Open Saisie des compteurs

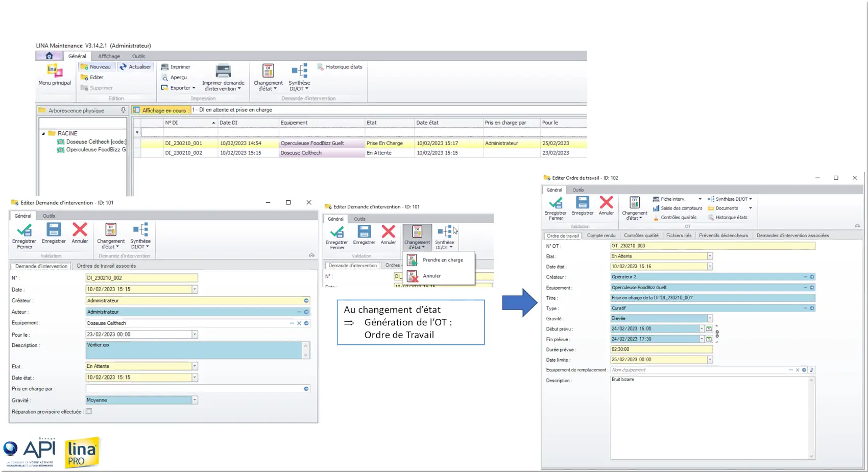(678, 208)
